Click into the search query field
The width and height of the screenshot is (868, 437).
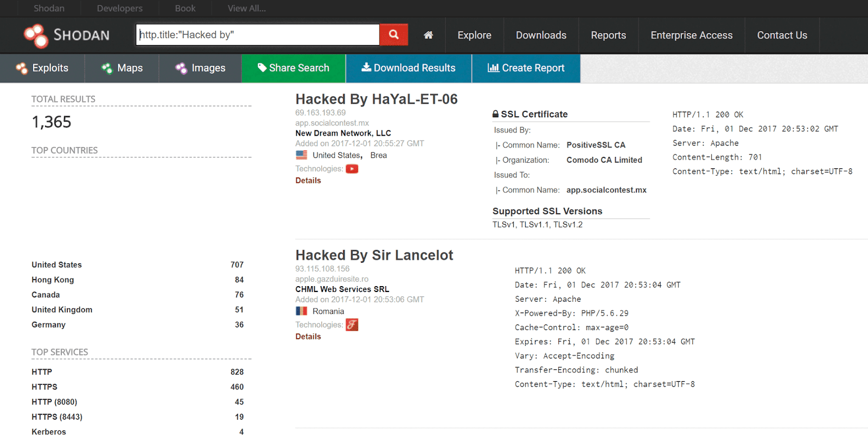point(258,35)
